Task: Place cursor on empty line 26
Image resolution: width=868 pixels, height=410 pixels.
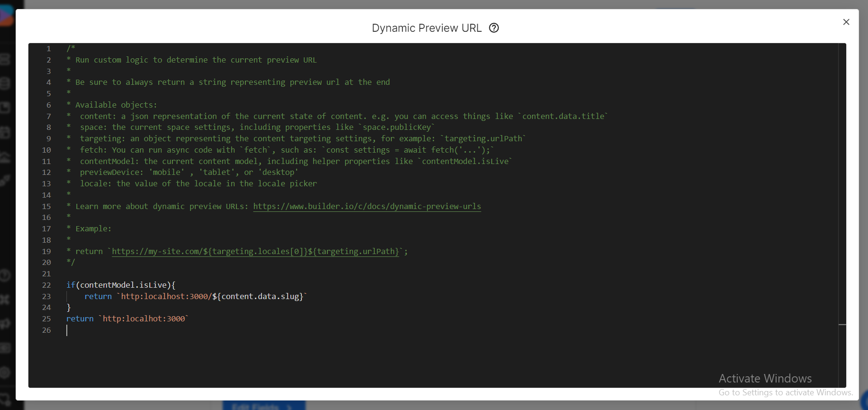Action: click(190, 330)
